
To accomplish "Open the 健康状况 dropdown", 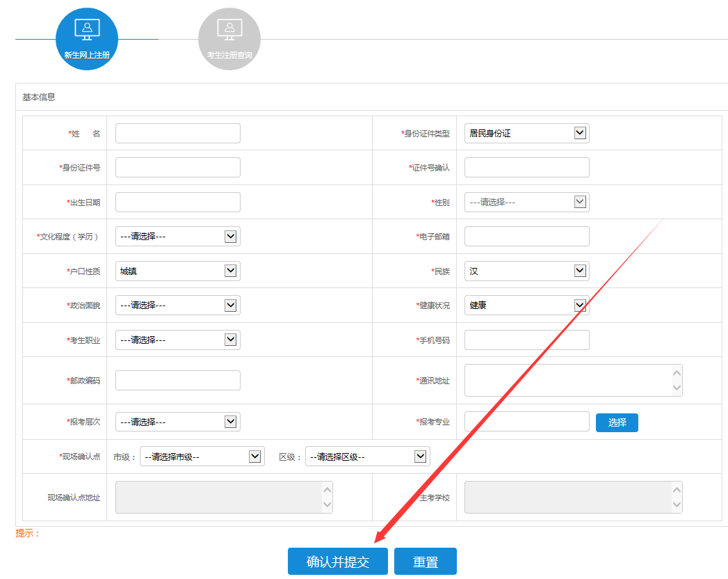I will 526,305.
